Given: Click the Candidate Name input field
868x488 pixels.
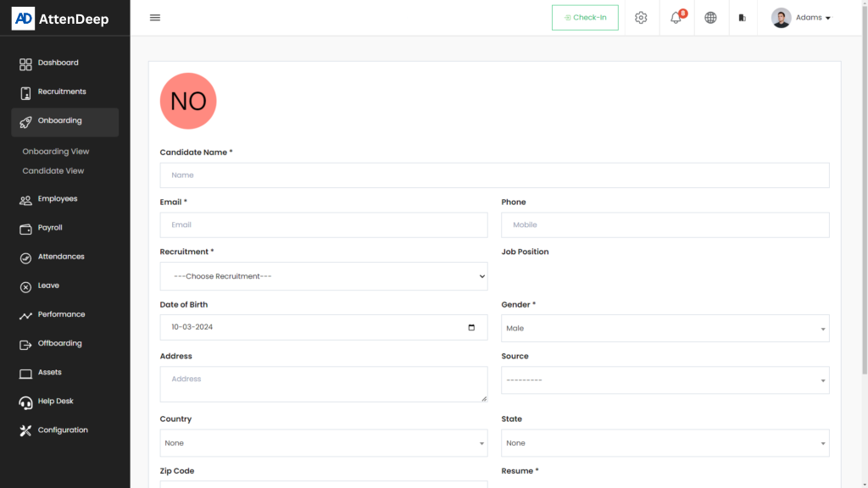Looking at the screenshot, I should 494,175.
